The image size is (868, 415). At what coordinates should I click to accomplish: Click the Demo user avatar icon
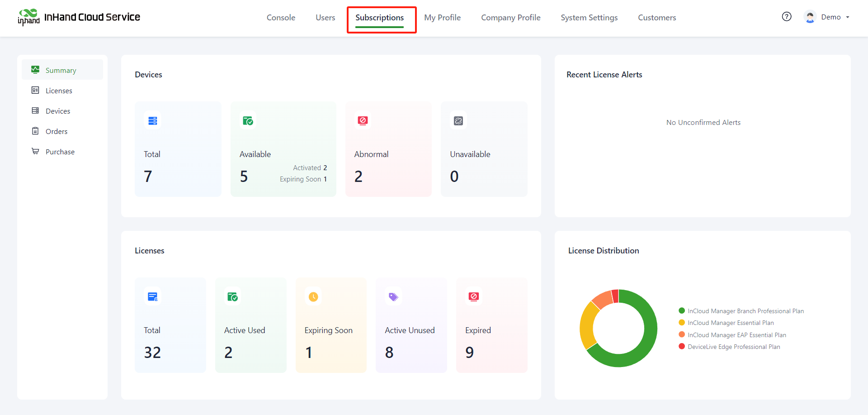(810, 17)
